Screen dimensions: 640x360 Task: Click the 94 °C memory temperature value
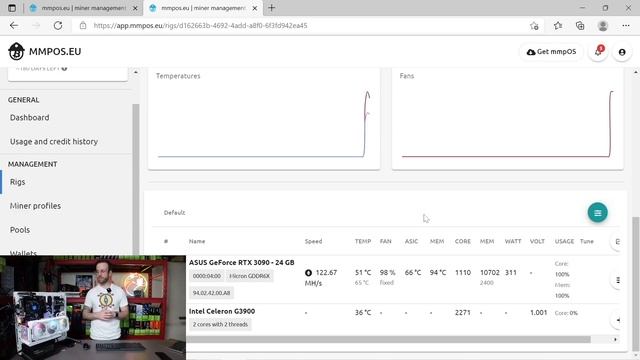pyautogui.click(x=438, y=273)
